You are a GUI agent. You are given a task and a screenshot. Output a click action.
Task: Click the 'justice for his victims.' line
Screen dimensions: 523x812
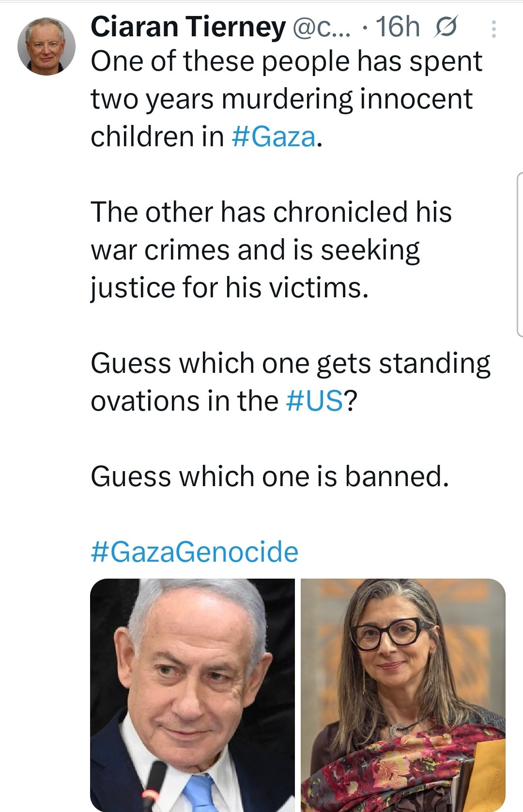(230, 288)
